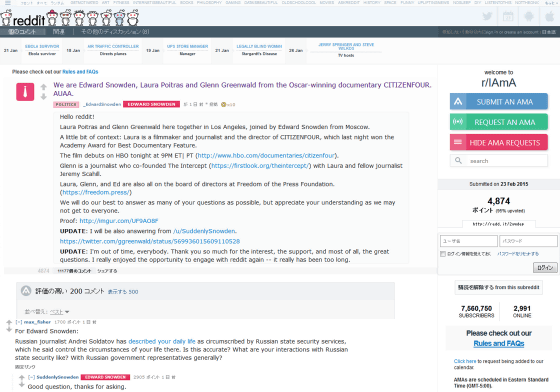Click the post comments count link
Image resolution: width=560 pixels, height=392 pixels.
tap(74, 271)
